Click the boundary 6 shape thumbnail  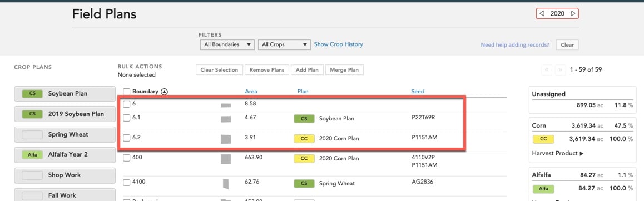click(x=225, y=105)
